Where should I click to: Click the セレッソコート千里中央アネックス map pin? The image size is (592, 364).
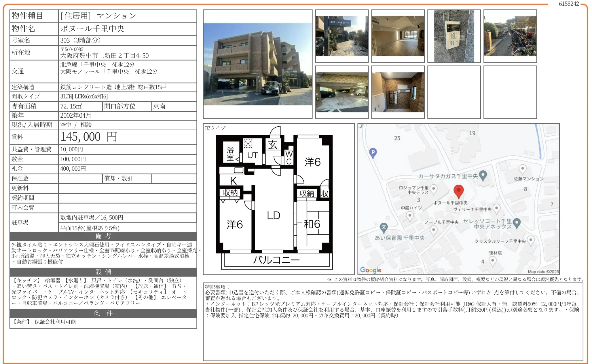coord(517,223)
